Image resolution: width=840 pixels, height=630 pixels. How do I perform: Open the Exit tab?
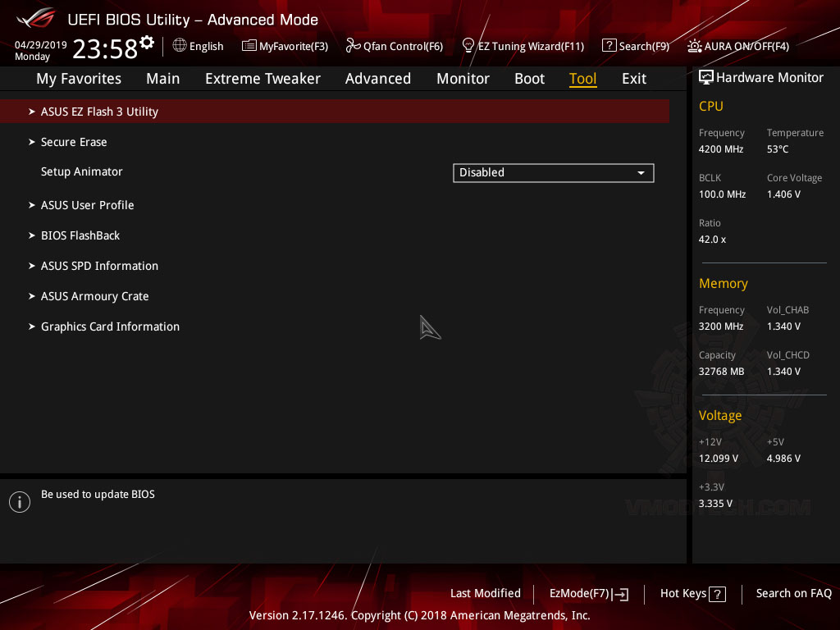(x=634, y=79)
